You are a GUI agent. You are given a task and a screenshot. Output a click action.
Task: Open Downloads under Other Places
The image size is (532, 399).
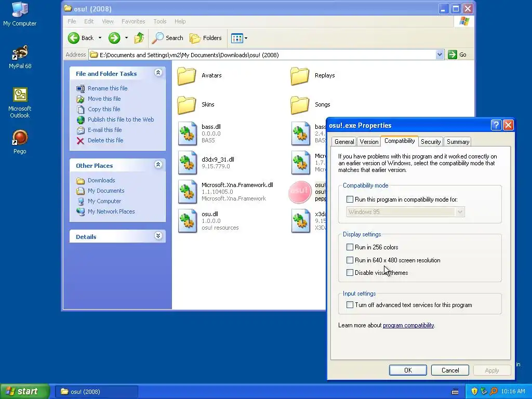click(x=101, y=180)
